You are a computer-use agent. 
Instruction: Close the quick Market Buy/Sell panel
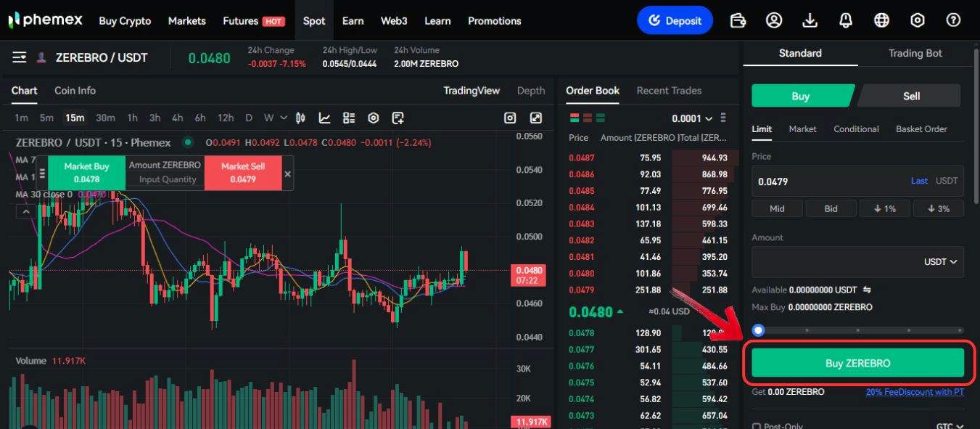pyautogui.click(x=287, y=174)
